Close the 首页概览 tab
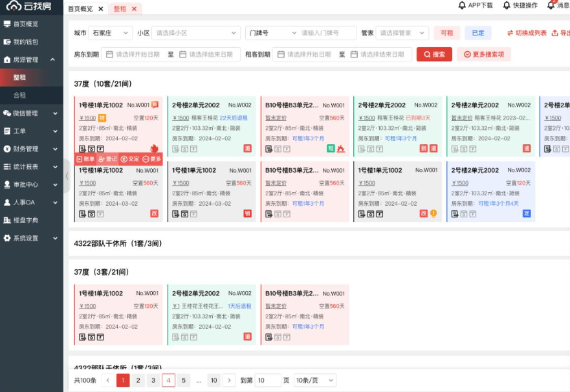The image size is (570, 392). pos(101,8)
